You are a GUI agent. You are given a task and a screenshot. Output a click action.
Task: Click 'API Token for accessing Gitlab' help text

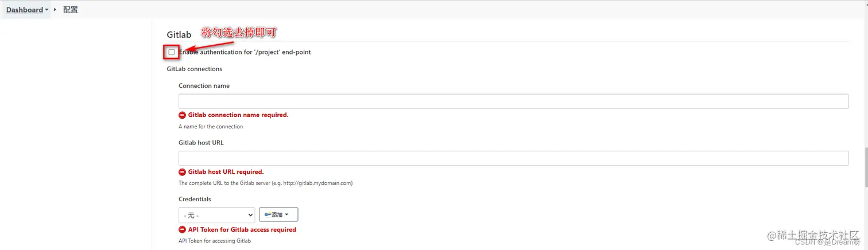(215, 241)
